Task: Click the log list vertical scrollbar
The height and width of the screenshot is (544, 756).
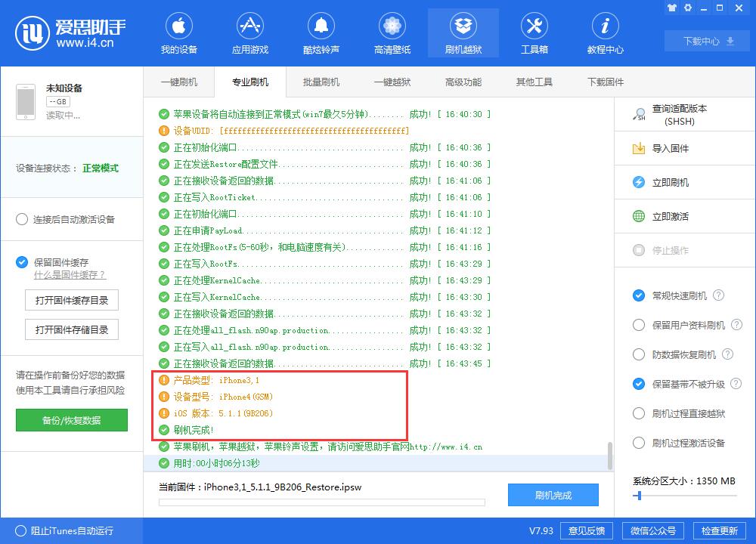Action: pyautogui.click(x=610, y=456)
